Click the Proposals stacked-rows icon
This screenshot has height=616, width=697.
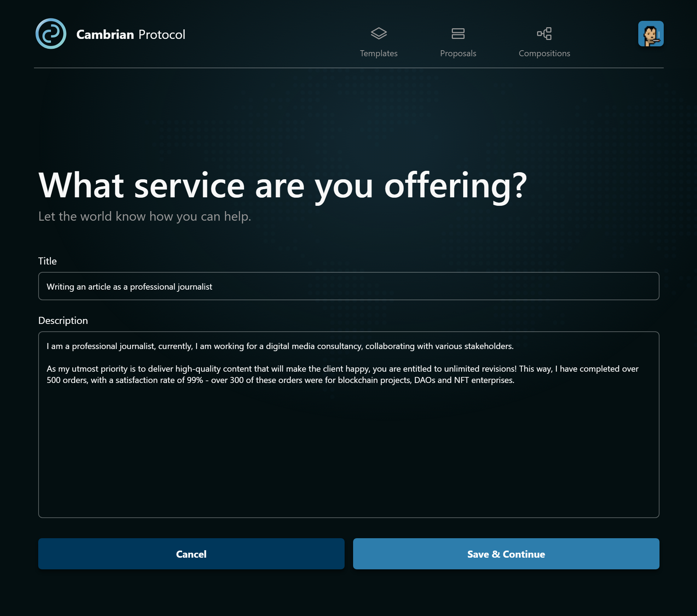click(458, 34)
